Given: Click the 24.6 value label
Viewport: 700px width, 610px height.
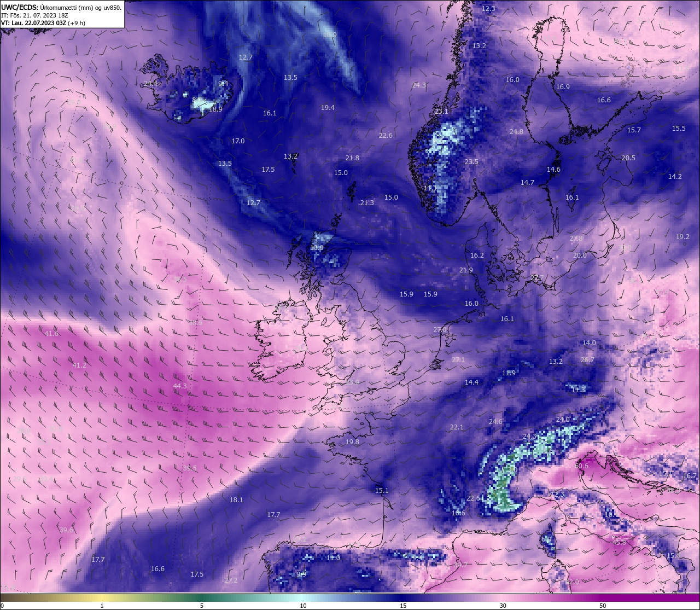Looking at the screenshot, I should [x=495, y=421].
